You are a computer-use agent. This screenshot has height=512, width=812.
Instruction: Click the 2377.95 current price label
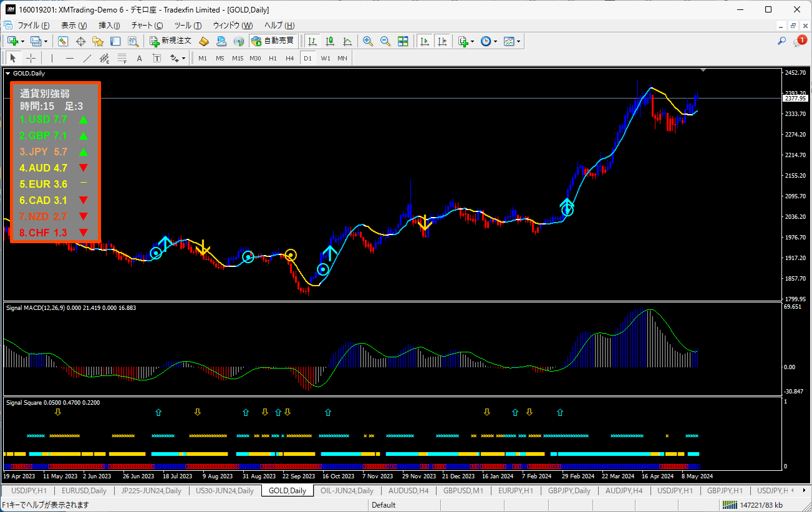pyautogui.click(x=796, y=99)
